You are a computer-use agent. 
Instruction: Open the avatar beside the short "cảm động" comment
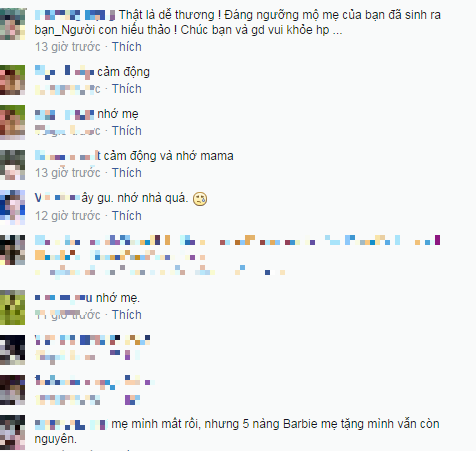[x=12, y=80]
